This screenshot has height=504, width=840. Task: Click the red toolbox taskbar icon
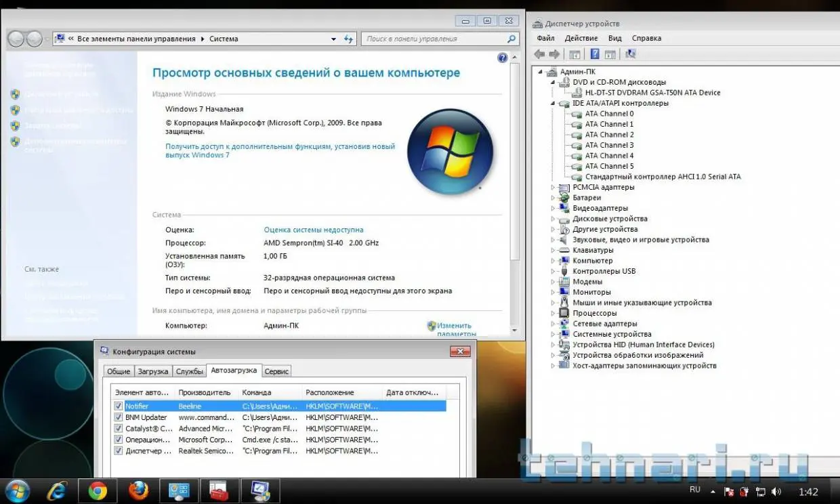[219, 490]
